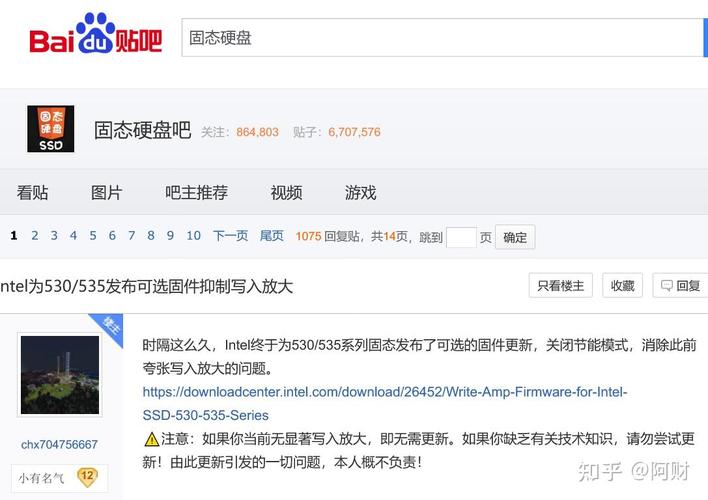
Task: Open poster avatar thumbnail of chx704756667
Action: coord(60,375)
